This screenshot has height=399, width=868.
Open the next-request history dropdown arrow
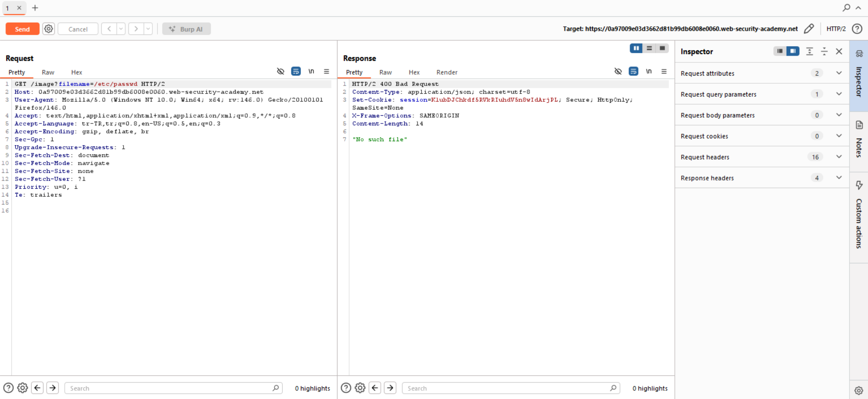148,29
